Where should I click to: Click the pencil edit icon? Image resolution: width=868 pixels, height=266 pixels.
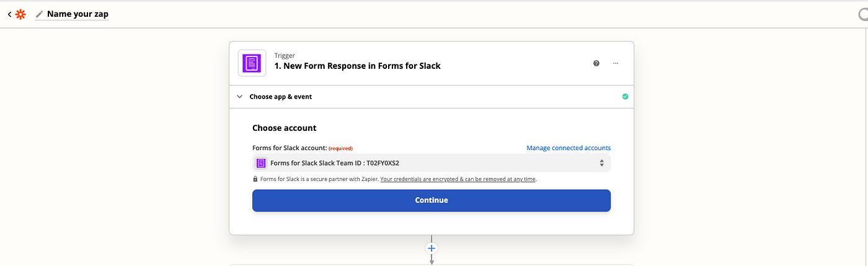(40, 14)
